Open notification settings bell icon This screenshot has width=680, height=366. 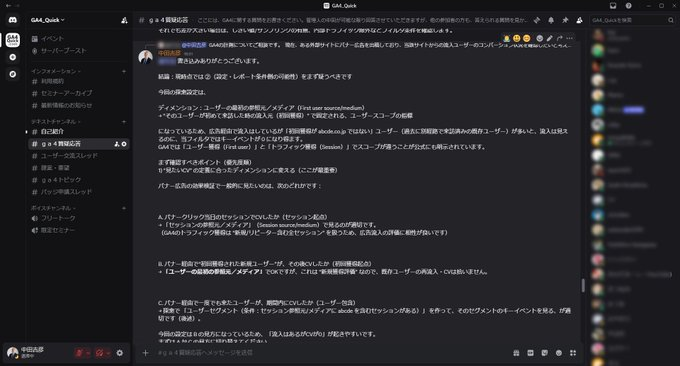pos(551,20)
